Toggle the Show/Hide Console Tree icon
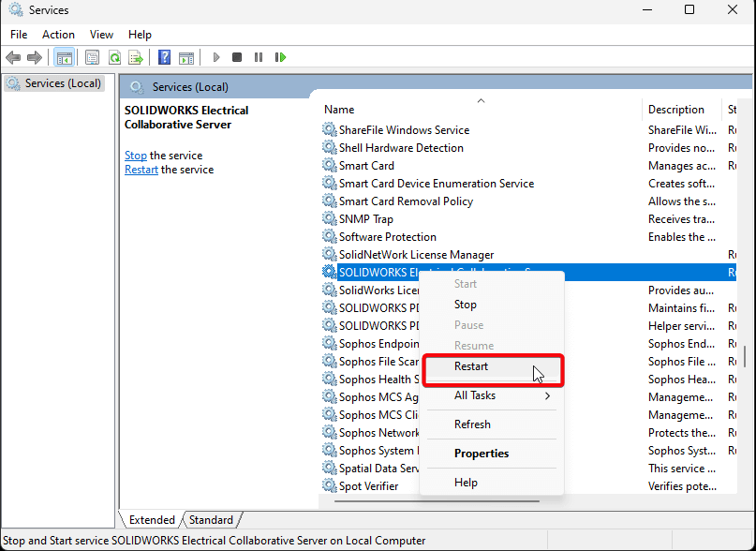The width and height of the screenshot is (756, 551). [x=64, y=58]
